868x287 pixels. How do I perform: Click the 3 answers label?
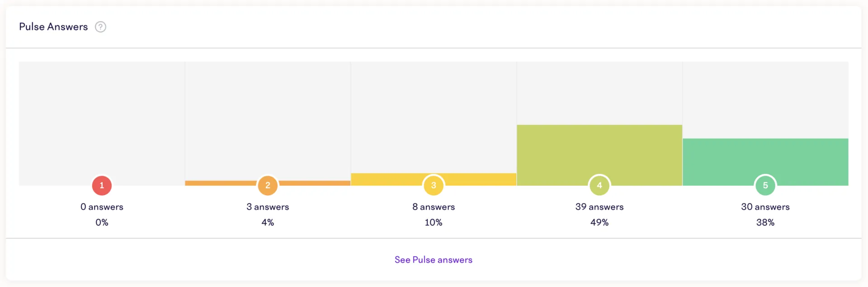click(268, 207)
